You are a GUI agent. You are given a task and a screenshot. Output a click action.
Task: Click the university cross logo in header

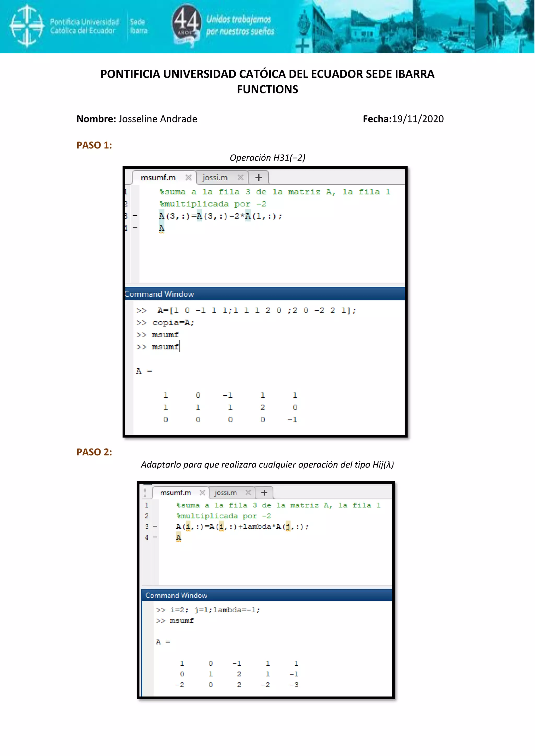[x=26, y=26]
